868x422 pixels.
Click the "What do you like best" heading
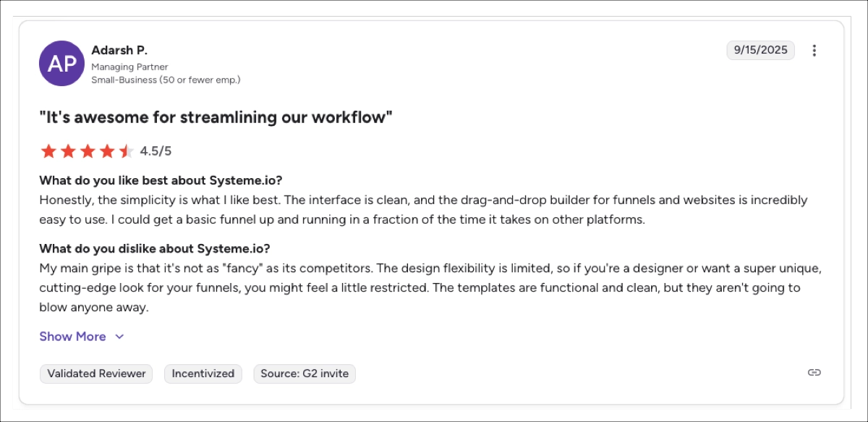161,180
